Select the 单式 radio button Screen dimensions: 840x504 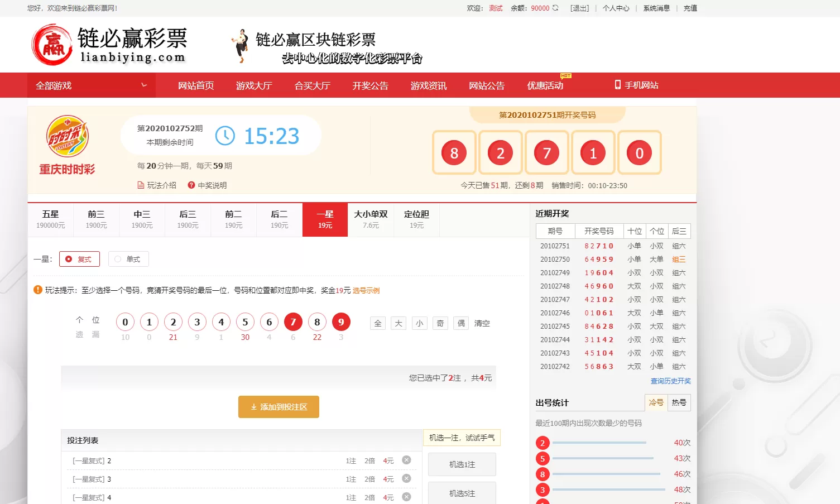pos(117,258)
